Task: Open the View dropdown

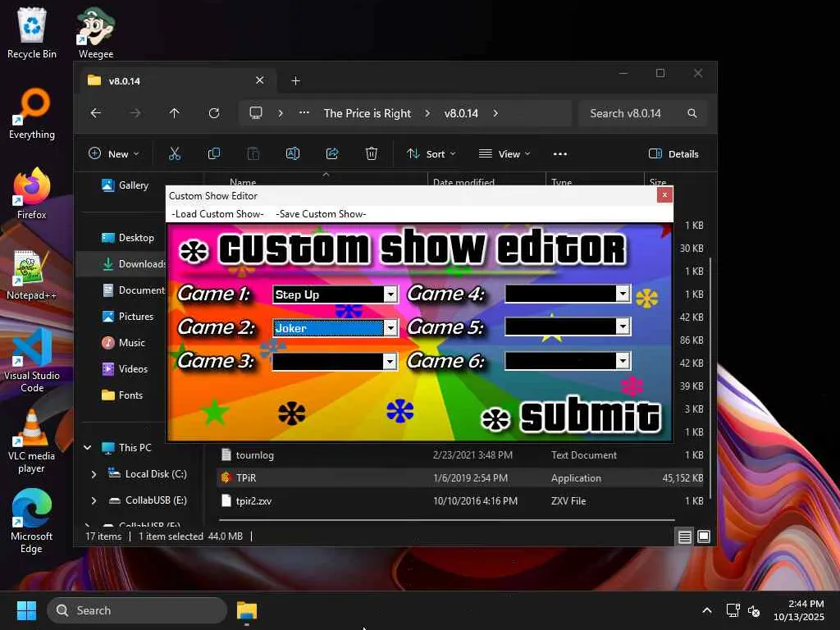Action: [x=504, y=153]
